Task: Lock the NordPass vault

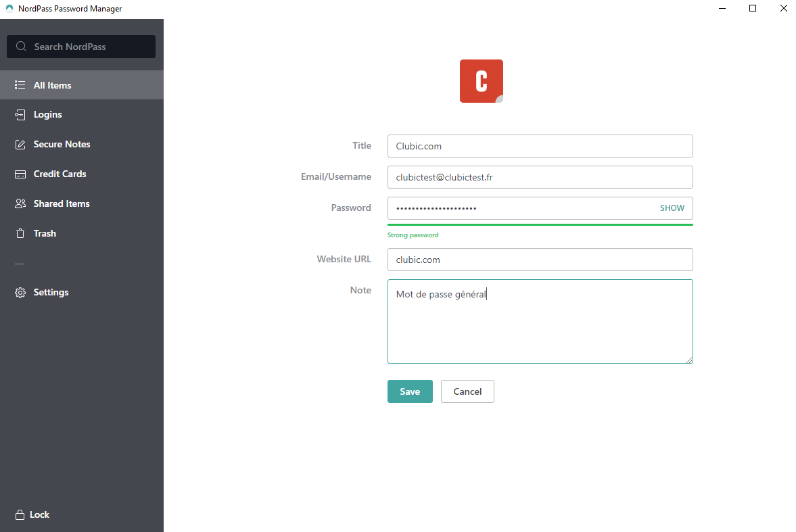Action: click(x=32, y=514)
